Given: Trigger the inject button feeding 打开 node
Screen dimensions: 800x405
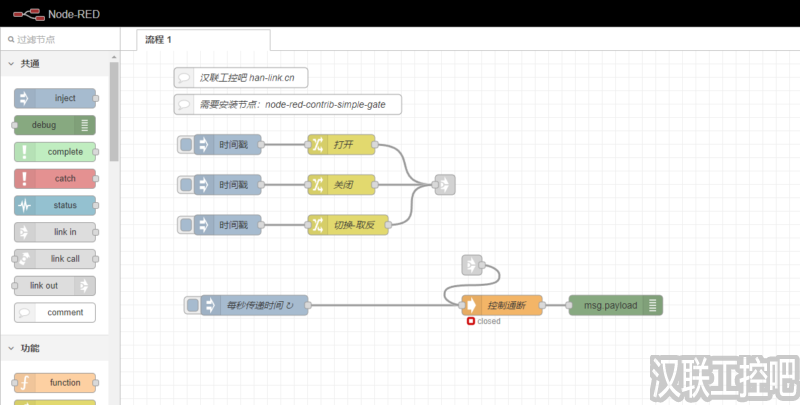Looking at the screenshot, I should pos(185,145).
